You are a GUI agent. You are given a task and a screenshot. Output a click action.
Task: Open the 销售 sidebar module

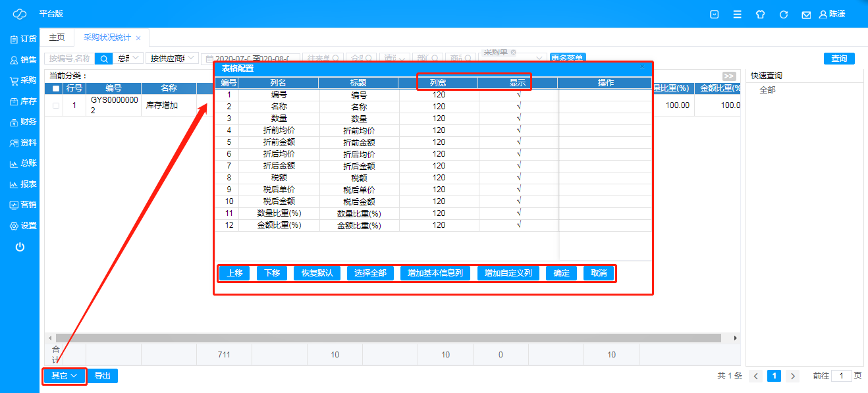coord(23,60)
